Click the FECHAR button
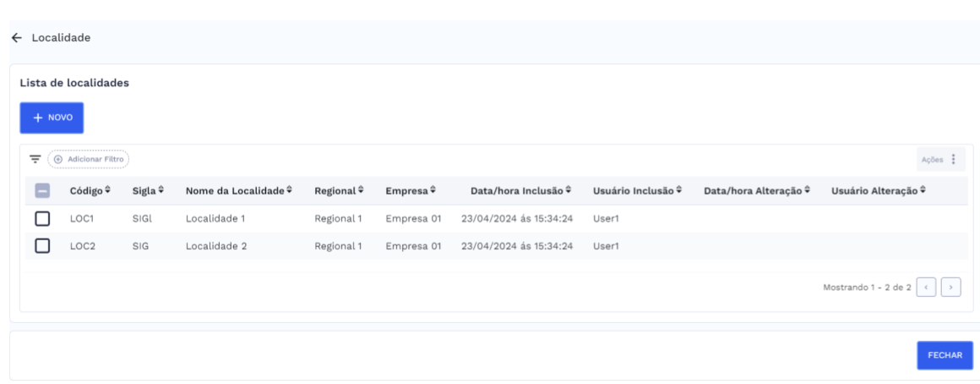980x384 pixels. 945,355
